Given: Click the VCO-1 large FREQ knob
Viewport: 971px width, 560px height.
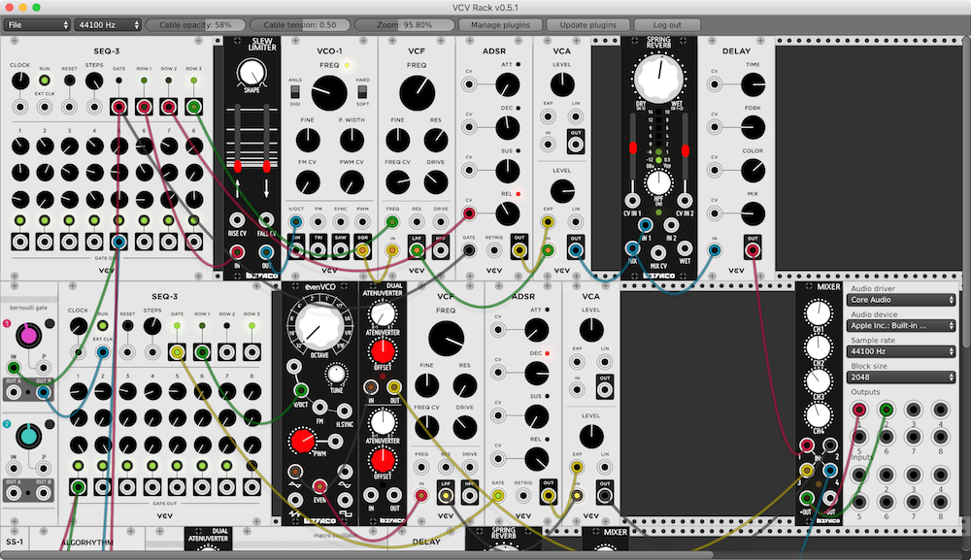Looking at the screenshot, I should (x=329, y=93).
